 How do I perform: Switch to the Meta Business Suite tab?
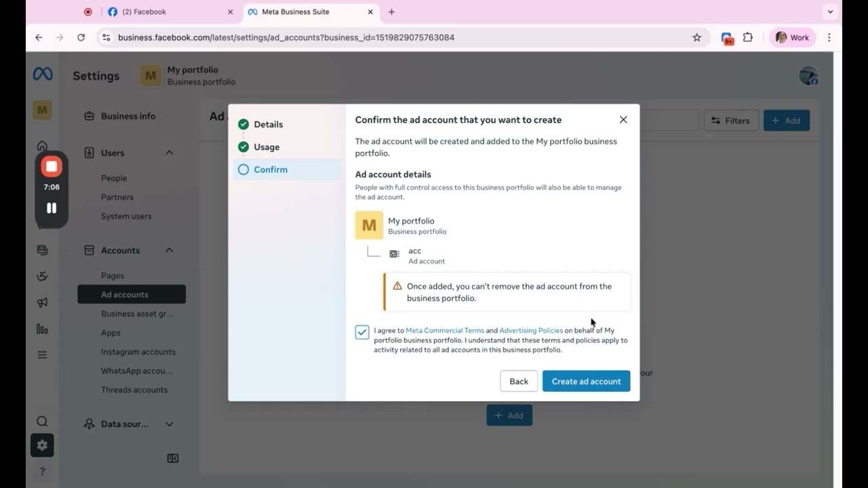click(x=311, y=12)
